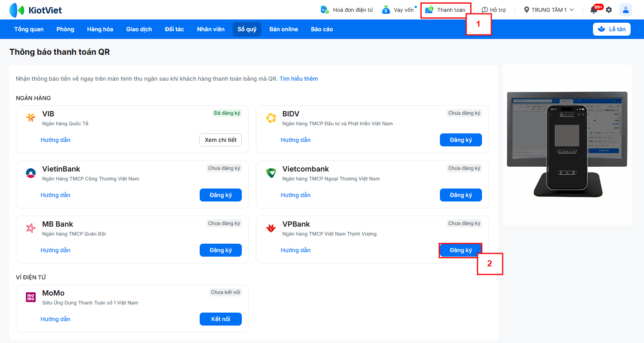644x343 pixels.
Task: Click Chưa đăng ký status on VPBank
Action: [464, 223]
